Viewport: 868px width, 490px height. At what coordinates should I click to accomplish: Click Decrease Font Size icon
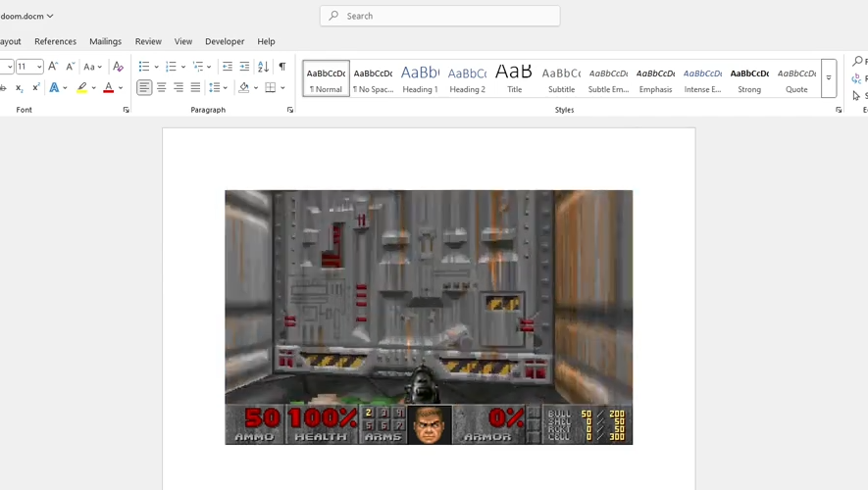[x=71, y=67]
